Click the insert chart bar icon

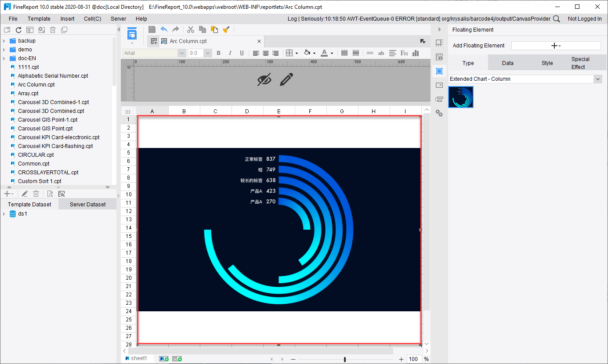[x=416, y=53]
